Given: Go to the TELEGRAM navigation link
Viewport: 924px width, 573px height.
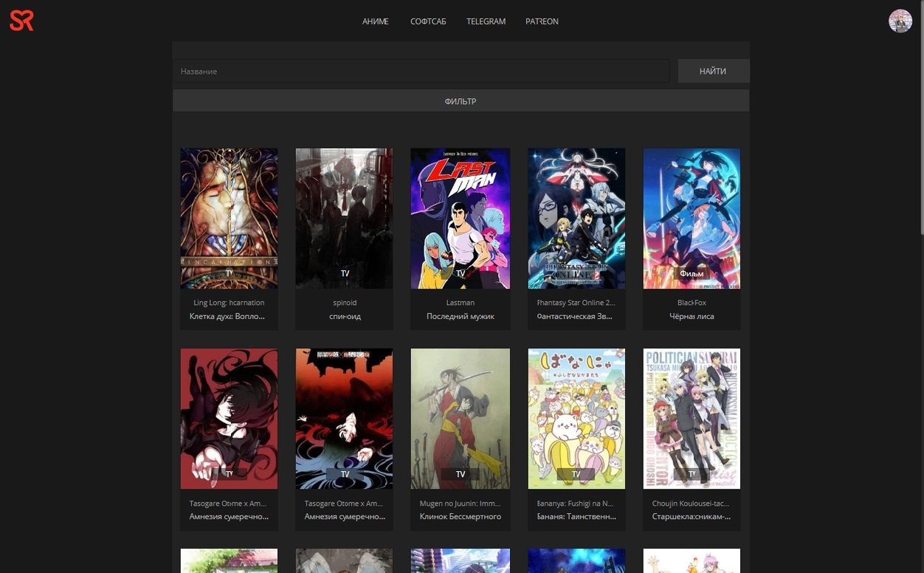Looking at the screenshot, I should 486,21.
